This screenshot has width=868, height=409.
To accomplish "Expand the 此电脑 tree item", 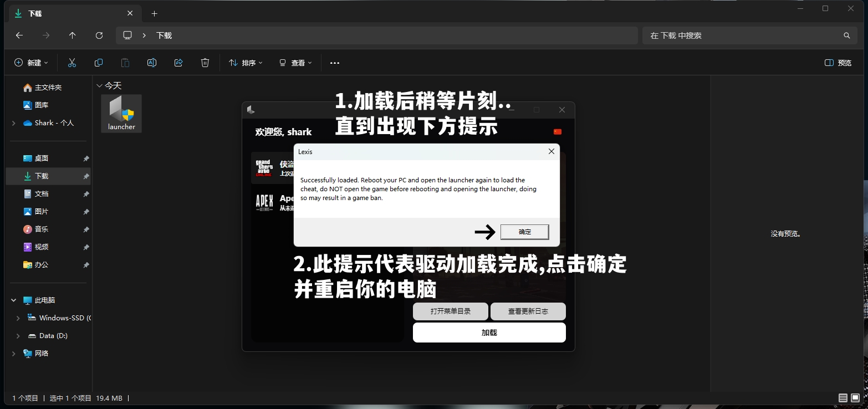I will [x=13, y=300].
